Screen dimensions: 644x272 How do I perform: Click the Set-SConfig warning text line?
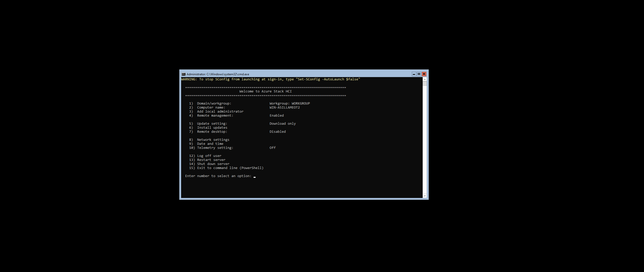tap(270, 79)
